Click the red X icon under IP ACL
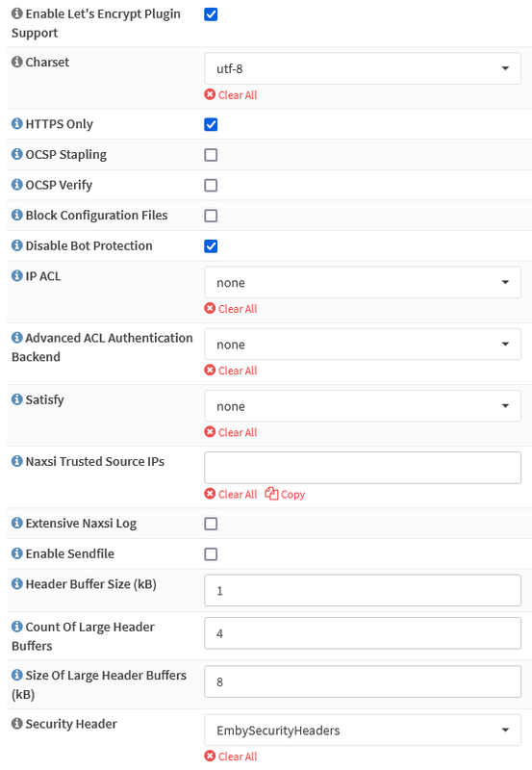The height and width of the screenshot is (770, 532). point(210,308)
